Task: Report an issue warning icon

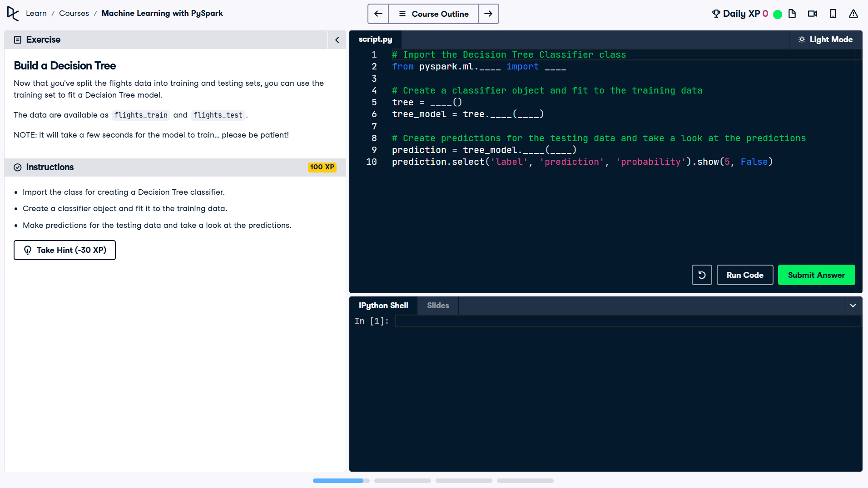Action: coord(853,14)
